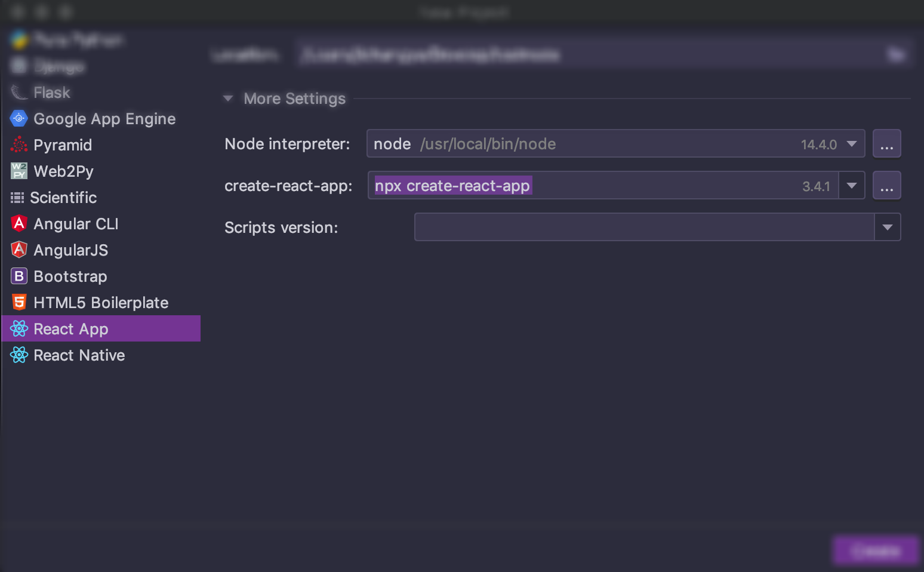Click the Location folder browse icon

coord(896,55)
